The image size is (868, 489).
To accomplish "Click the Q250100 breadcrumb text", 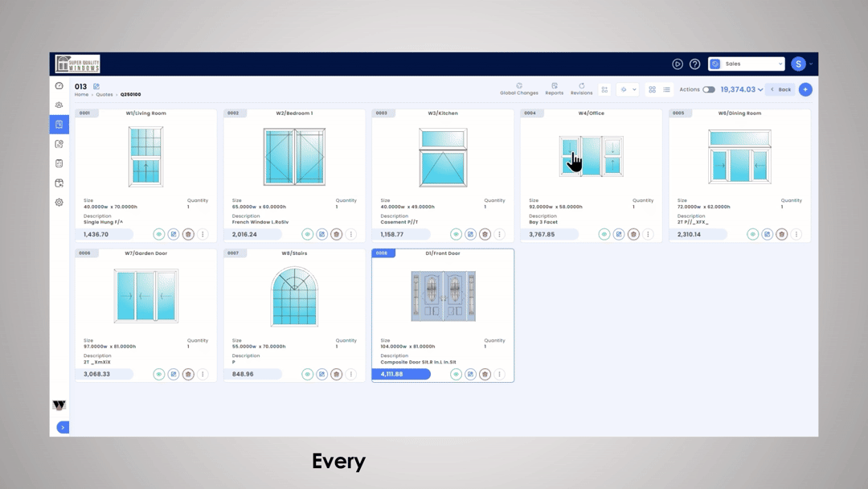I will point(131,95).
